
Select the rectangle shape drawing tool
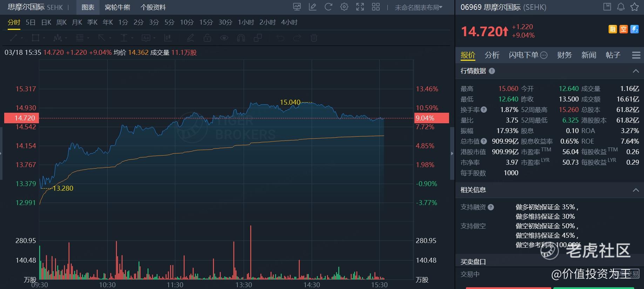(x=35, y=38)
